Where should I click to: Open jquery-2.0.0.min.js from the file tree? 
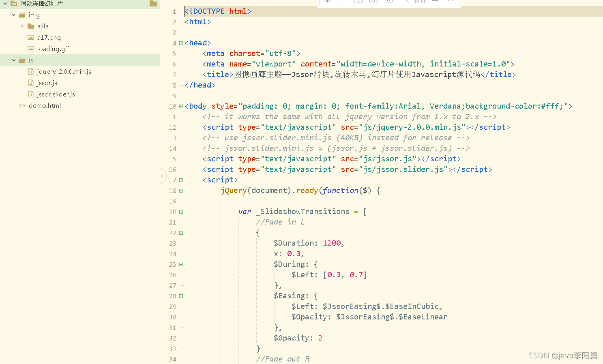click(x=64, y=71)
